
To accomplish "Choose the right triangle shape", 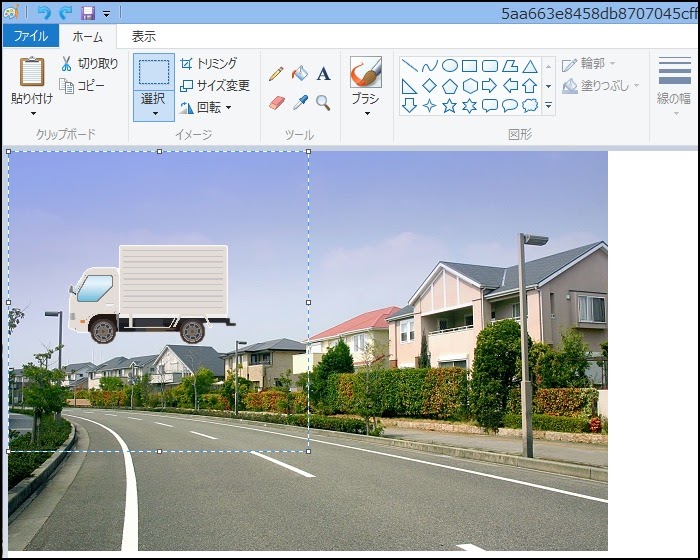I will (409, 86).
